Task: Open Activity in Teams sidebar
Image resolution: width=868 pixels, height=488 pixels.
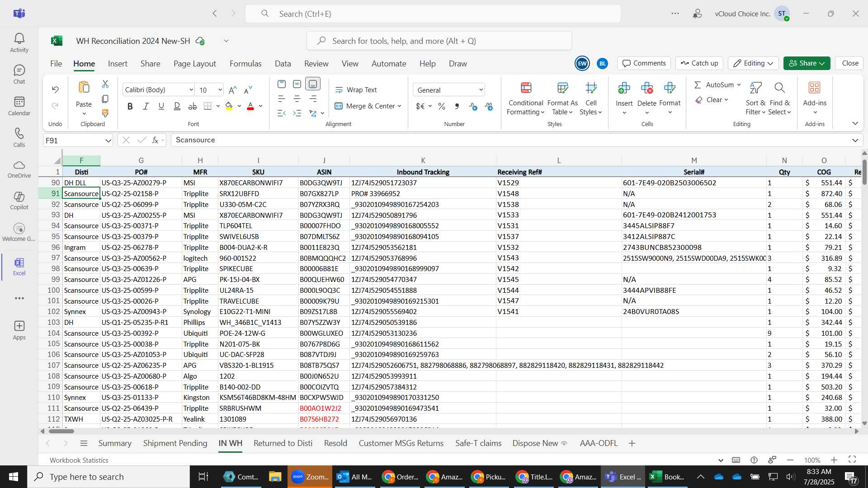Action: click(x=19, y=43)
